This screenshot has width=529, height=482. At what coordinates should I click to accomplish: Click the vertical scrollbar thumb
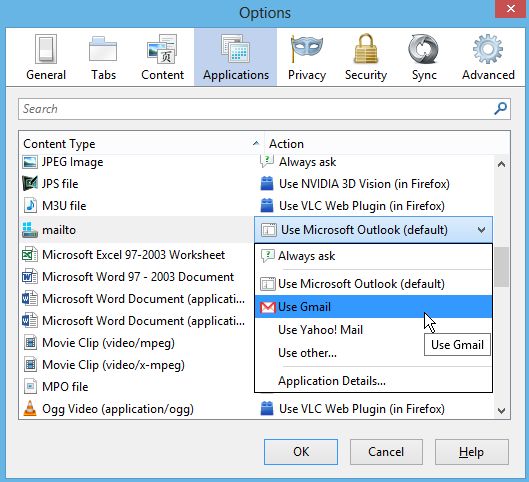point(501,267)
